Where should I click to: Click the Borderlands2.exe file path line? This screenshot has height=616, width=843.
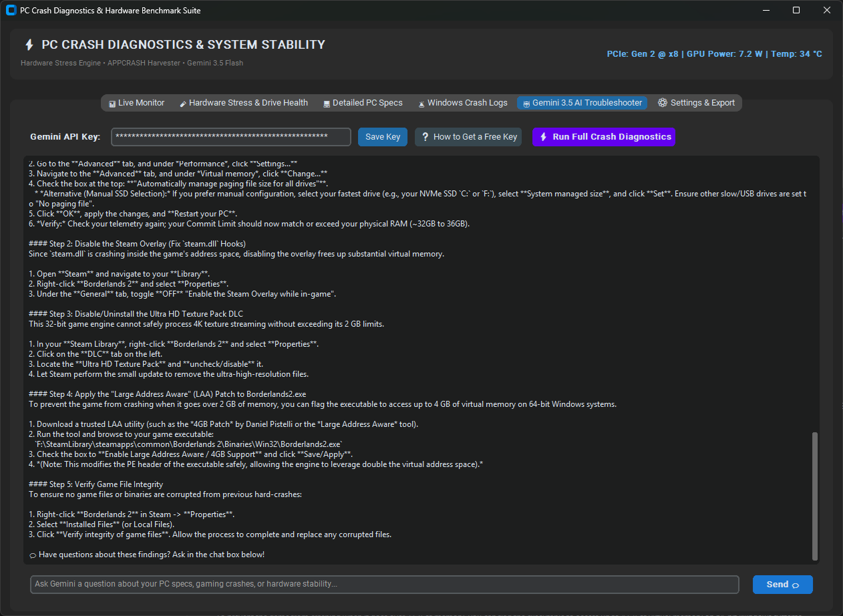(x=188, y=444)
